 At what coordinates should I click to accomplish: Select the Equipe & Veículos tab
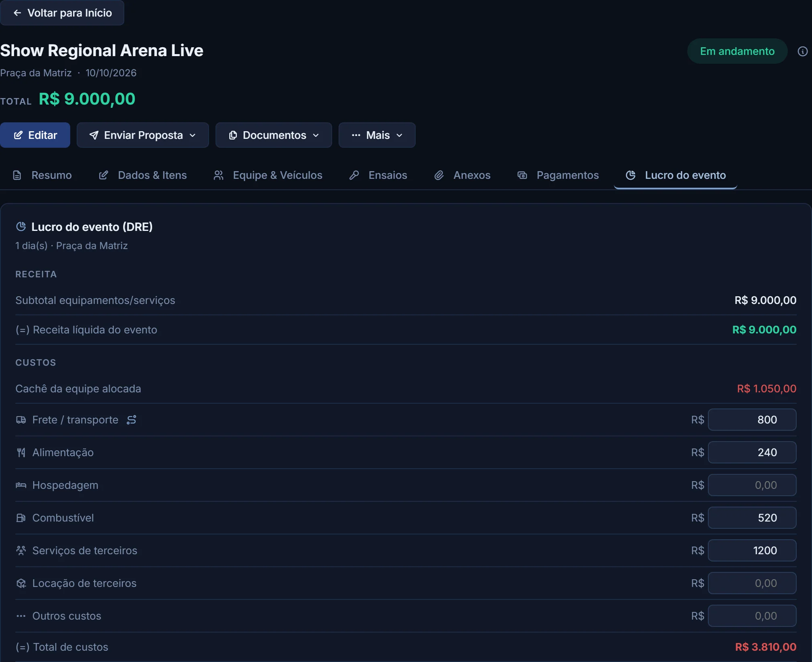click(x=268, y=175)
